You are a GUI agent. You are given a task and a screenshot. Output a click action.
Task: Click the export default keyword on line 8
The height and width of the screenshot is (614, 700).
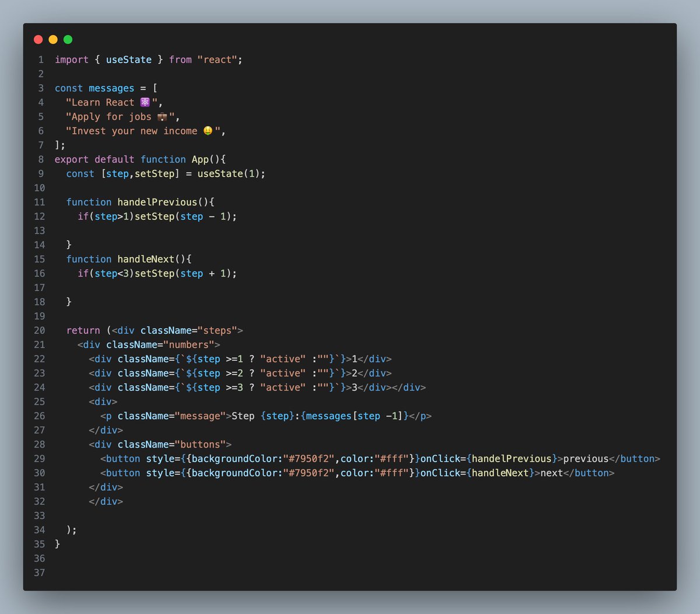[x=93, y=159]
